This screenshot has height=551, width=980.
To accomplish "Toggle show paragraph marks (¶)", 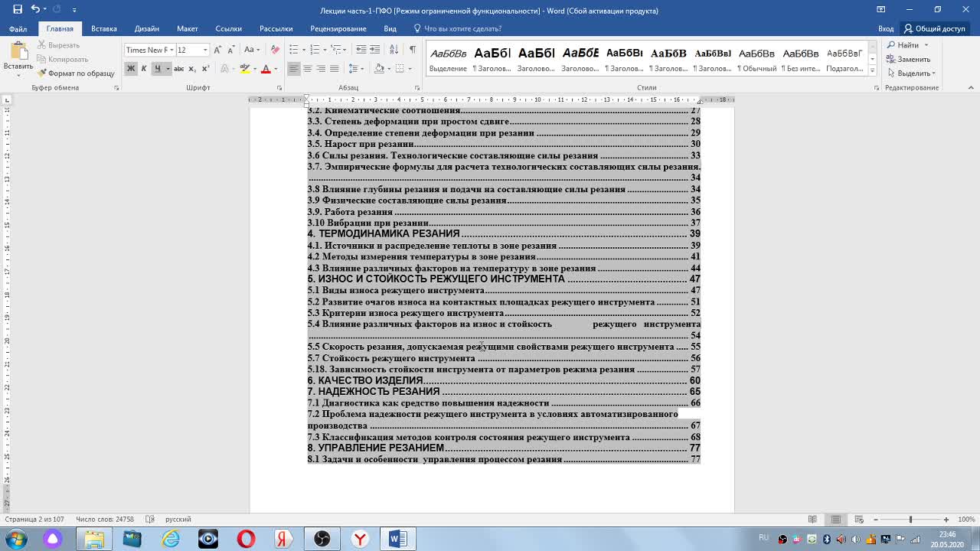I will pos(413,50).
